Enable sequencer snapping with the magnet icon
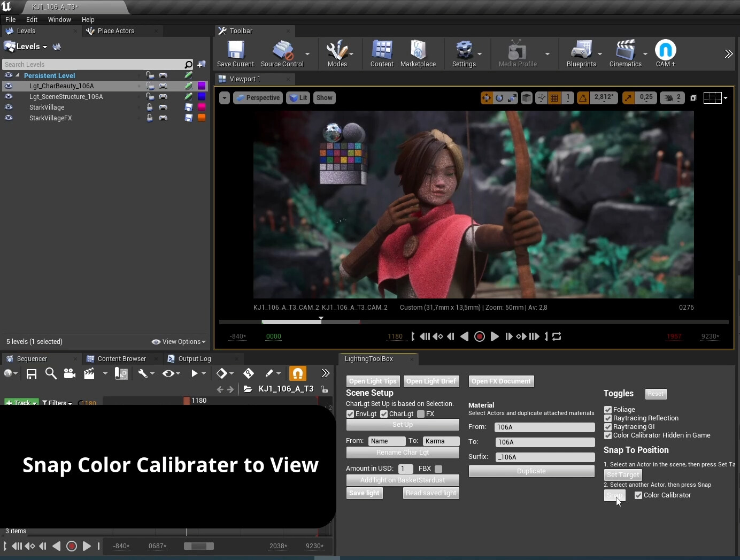 click(x=298, y=373)
